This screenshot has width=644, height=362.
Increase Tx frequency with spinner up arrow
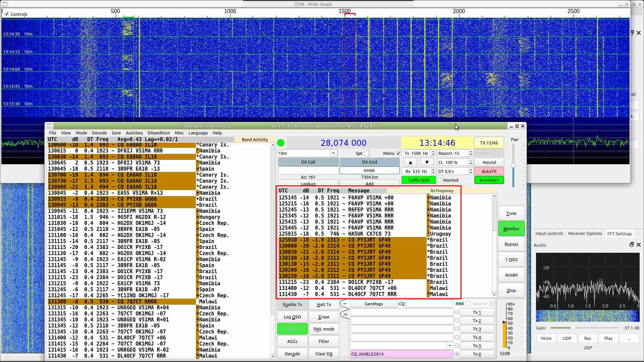[x=433, y=152]
